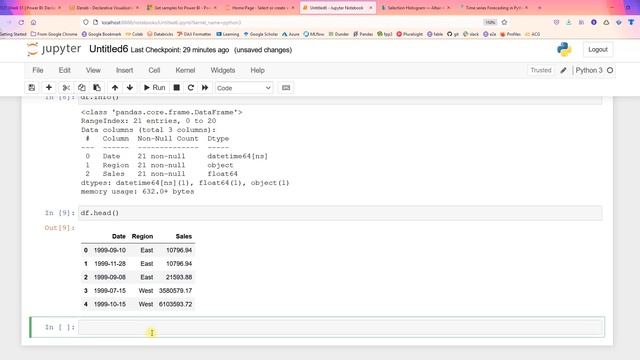Open the Google Scholar bookmark
The image size is (640, 360).
[260, 34]
